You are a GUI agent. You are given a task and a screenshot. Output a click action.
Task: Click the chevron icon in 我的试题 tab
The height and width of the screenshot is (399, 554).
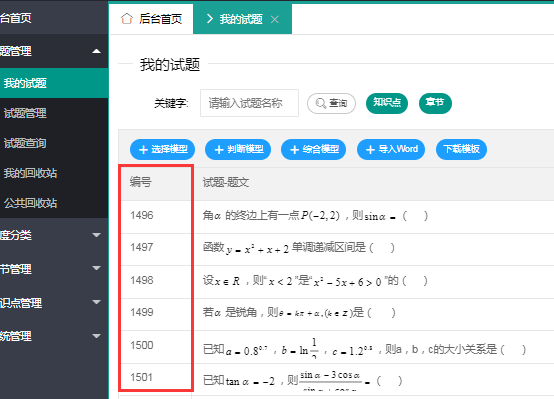(210, 19)
